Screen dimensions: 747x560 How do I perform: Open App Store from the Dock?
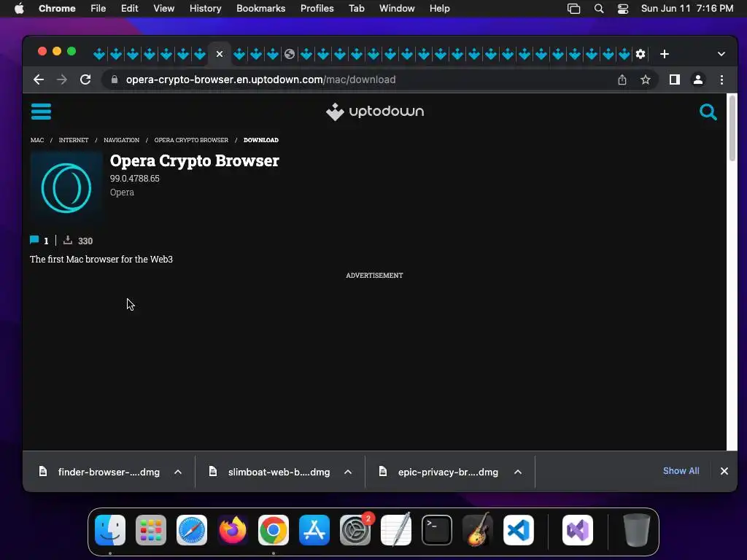(314, 530)
